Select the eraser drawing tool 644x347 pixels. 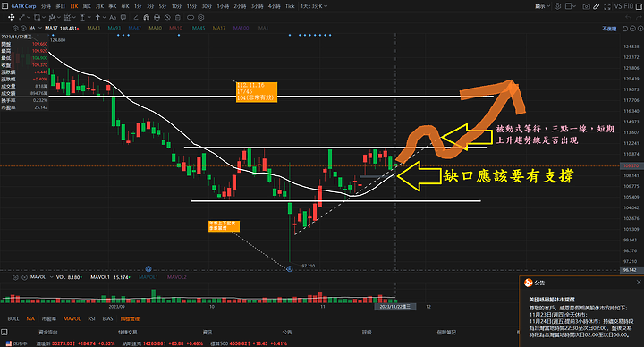136,17
